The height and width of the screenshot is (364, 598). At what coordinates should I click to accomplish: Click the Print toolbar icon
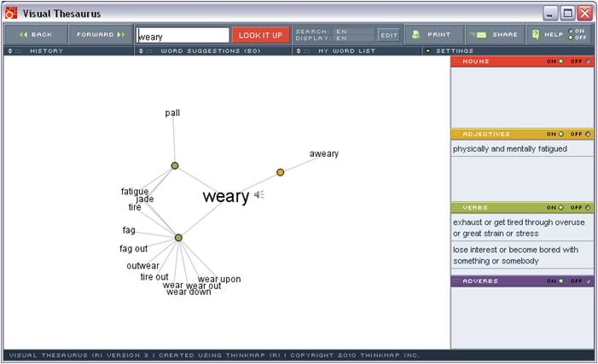[x=416, y=35]
